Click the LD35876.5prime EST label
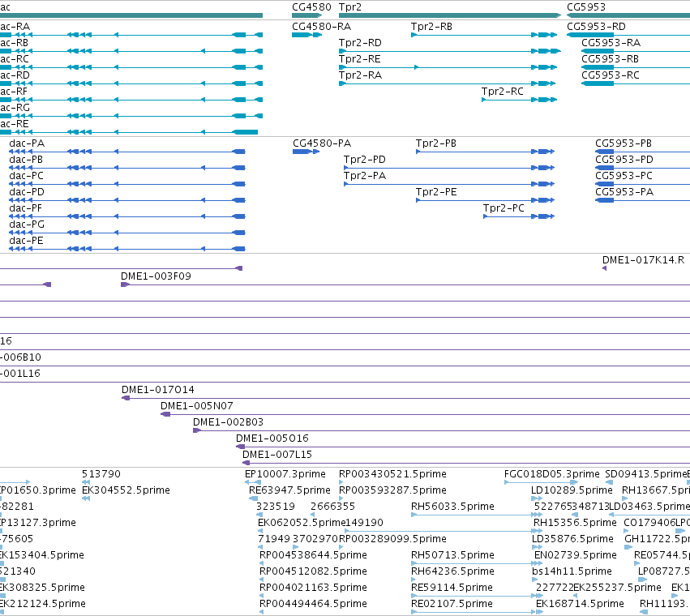This screenshot has width=690, height=616. click(572, 540)
